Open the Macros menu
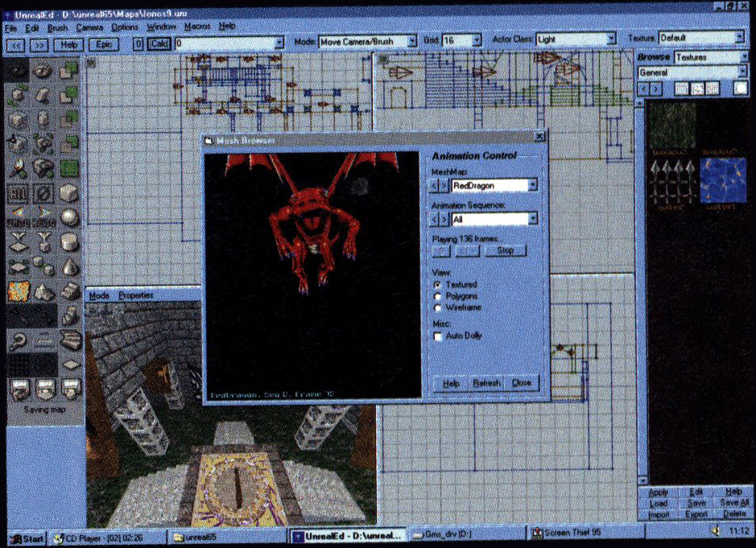This screenshot has height=548, width=756. tap(197, 26)
